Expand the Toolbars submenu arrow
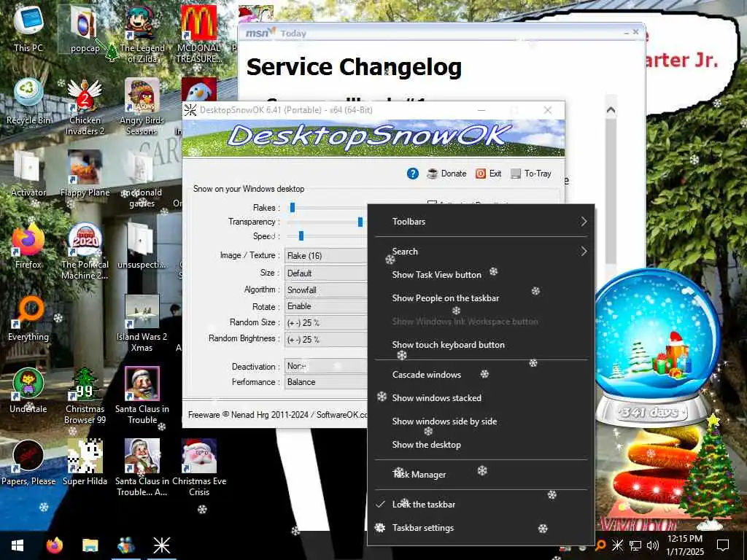The height and width of the screenshot is (560, 747). (x=584, y=222)
